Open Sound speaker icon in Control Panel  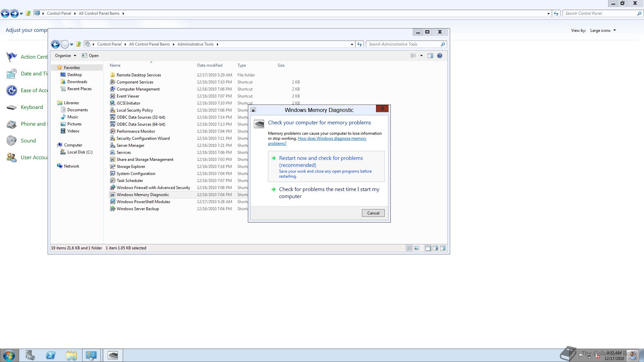[12, 141]
